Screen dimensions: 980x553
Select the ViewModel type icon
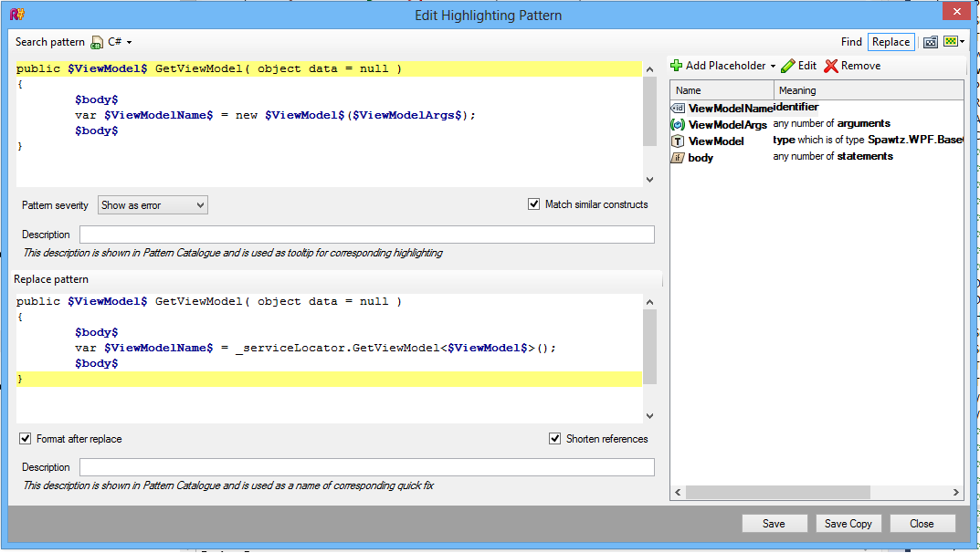678,141
